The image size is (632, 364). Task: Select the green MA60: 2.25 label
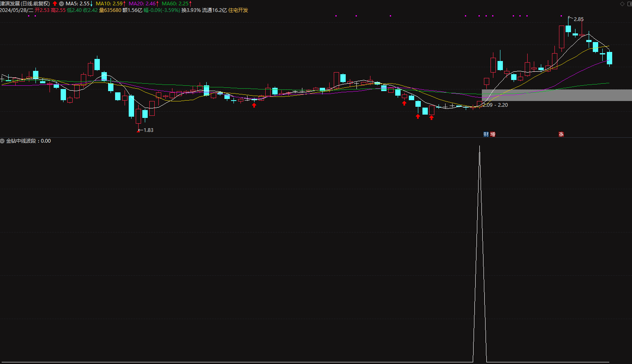tap(177, 3)
